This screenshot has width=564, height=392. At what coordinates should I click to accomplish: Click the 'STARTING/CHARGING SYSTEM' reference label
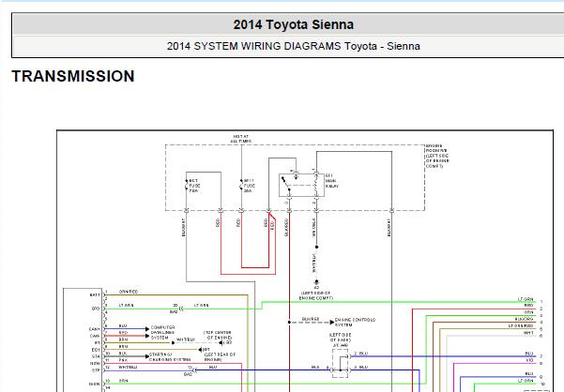(170, 356)
